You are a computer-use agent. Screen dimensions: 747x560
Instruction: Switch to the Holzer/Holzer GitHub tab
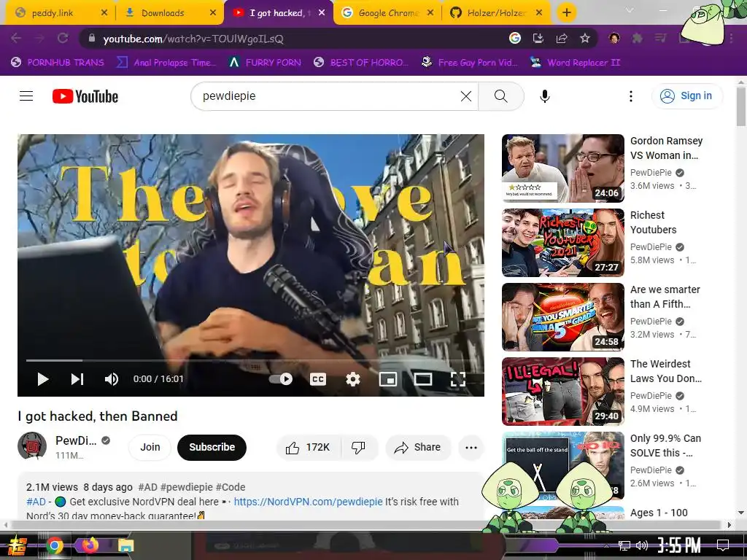pos(495,13)
